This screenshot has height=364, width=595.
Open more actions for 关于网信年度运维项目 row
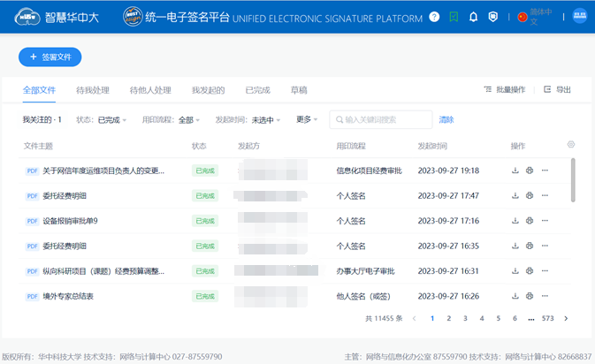545,171
